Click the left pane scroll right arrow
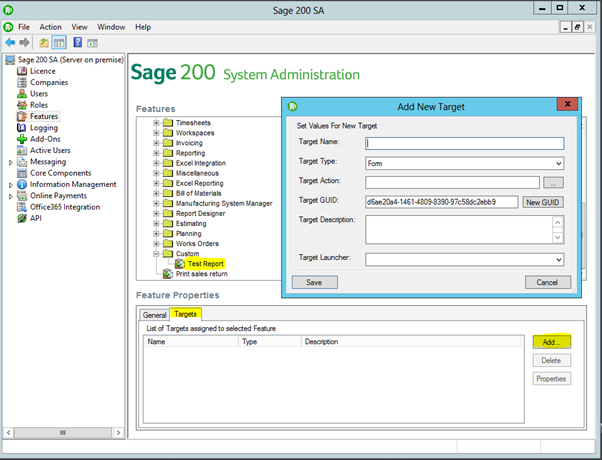This screenshot has width=602, height=460. tap(118, 433)
